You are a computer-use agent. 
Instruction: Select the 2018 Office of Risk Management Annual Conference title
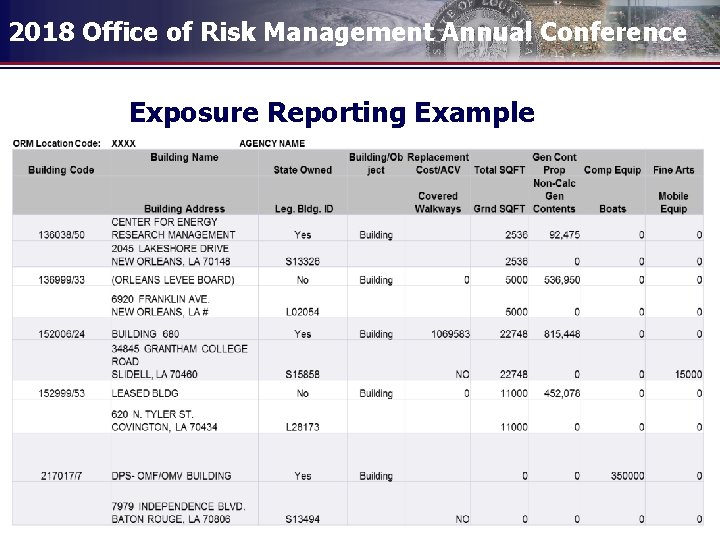click(x=348, y=32)
